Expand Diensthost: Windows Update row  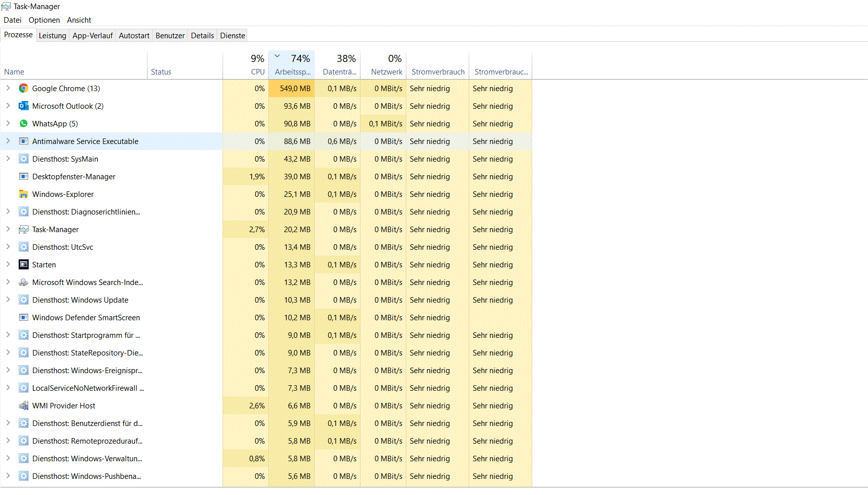point(8,300)
